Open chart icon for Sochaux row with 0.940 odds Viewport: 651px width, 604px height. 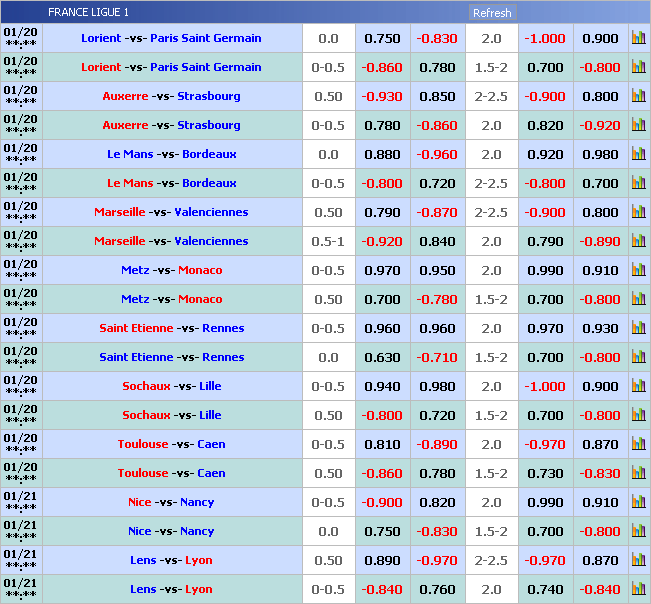[638, 387]
